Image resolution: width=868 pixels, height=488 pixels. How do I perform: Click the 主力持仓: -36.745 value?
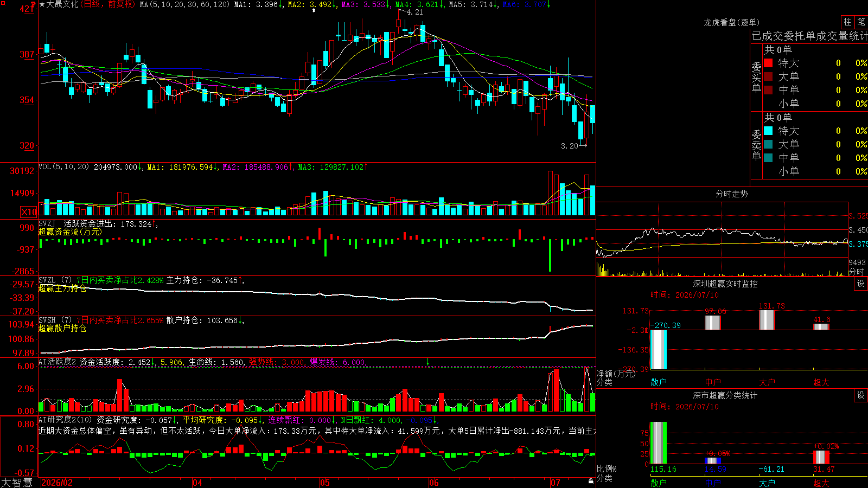(205, 280)
